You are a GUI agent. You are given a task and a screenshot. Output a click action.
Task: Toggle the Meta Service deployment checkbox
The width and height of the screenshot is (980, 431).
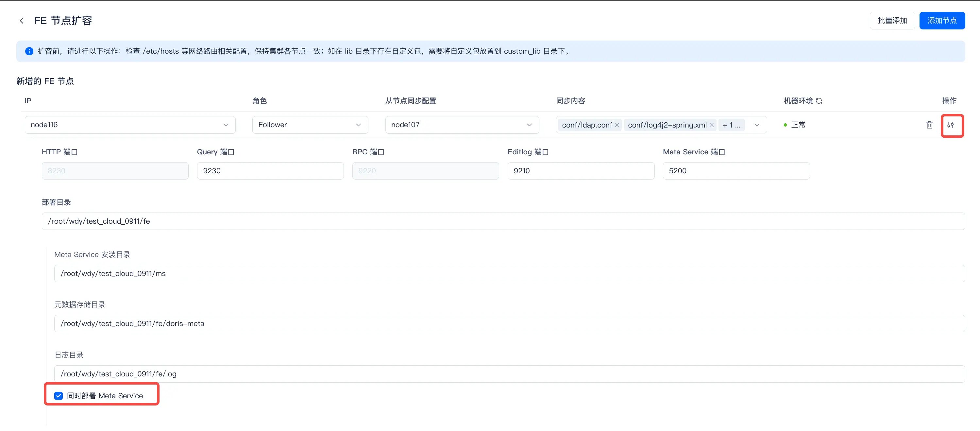[58, 396]
